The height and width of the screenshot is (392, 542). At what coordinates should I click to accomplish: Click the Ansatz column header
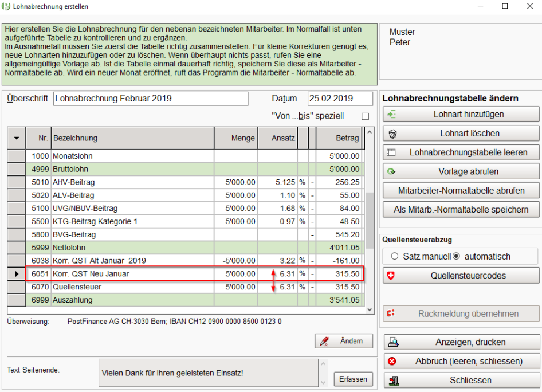(x=277, y=138)
